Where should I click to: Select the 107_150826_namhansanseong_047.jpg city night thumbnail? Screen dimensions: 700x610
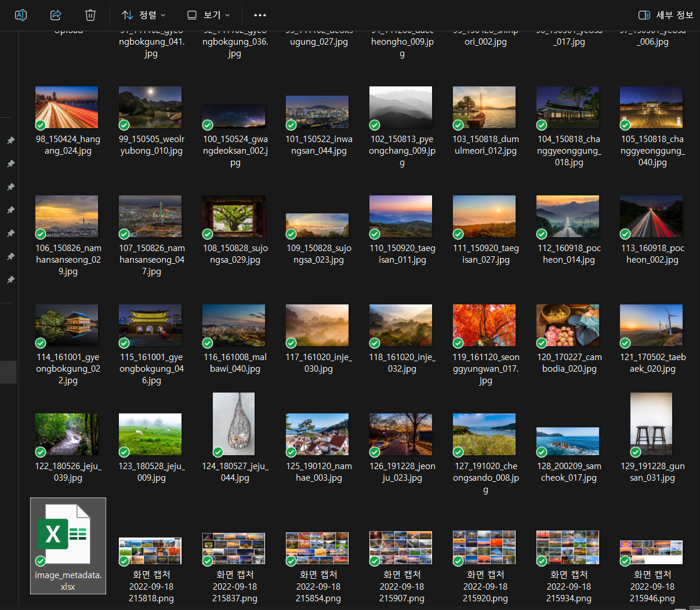150,216
